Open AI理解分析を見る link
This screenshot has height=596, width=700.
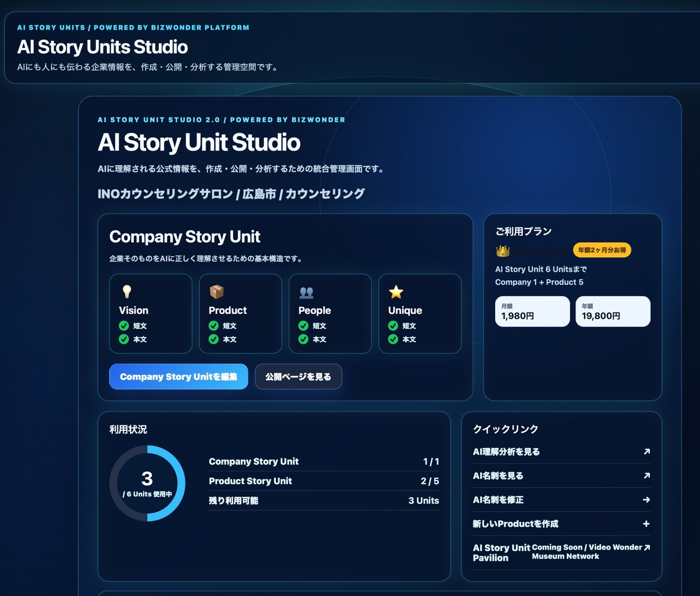pos(561,452)
